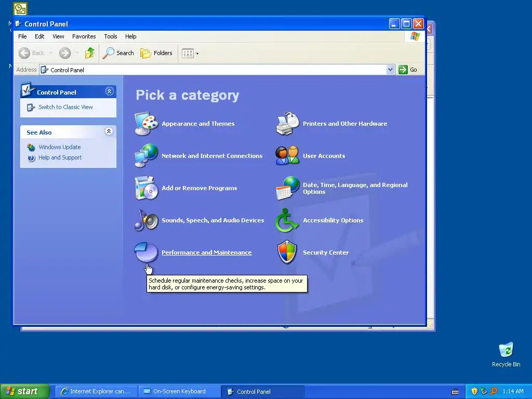Click the network devices tray icon
Screen dimensions: 532x399
tap(484, 391)
